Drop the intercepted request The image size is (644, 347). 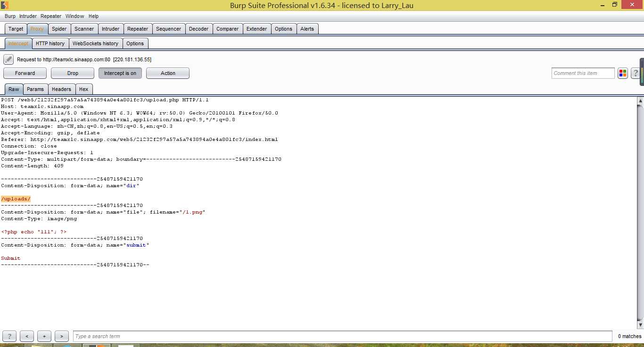73,73
